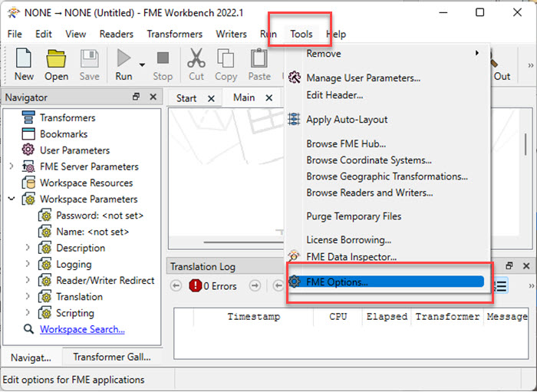Click the New workspace toolbar icon

click(x=24, y=59)
